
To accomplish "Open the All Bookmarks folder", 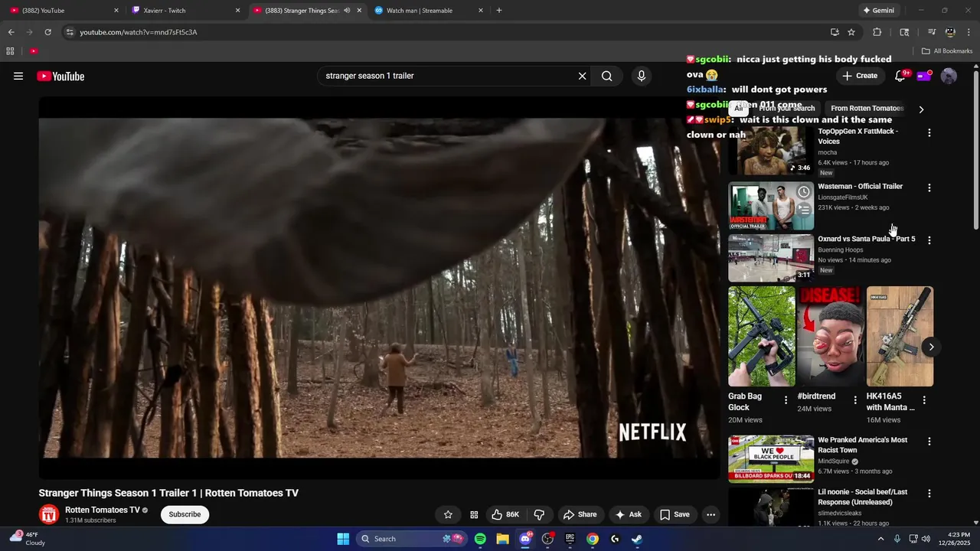I will coord(947,51).
